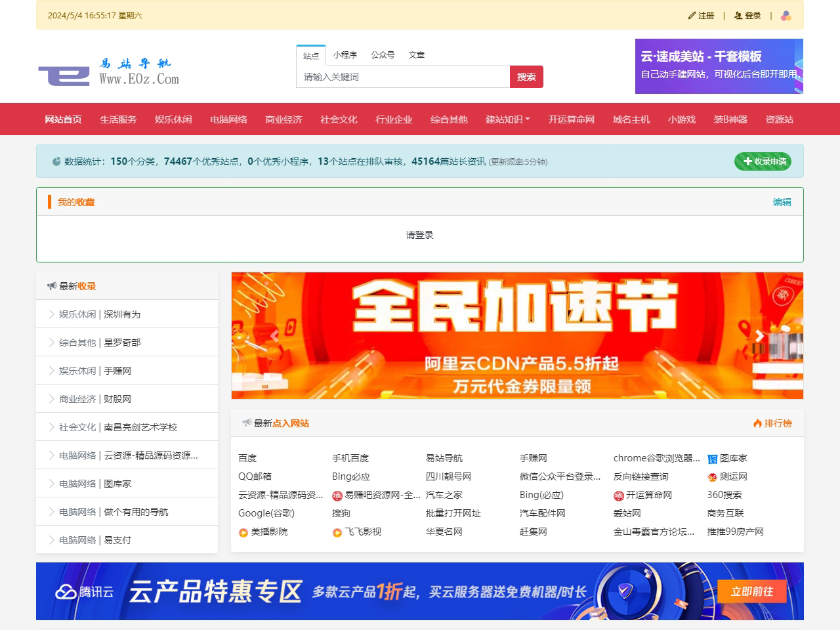Open 美播影院 via its play icon
The width and height of the screenshot is (840, 630).
click(x=243, y=532)
